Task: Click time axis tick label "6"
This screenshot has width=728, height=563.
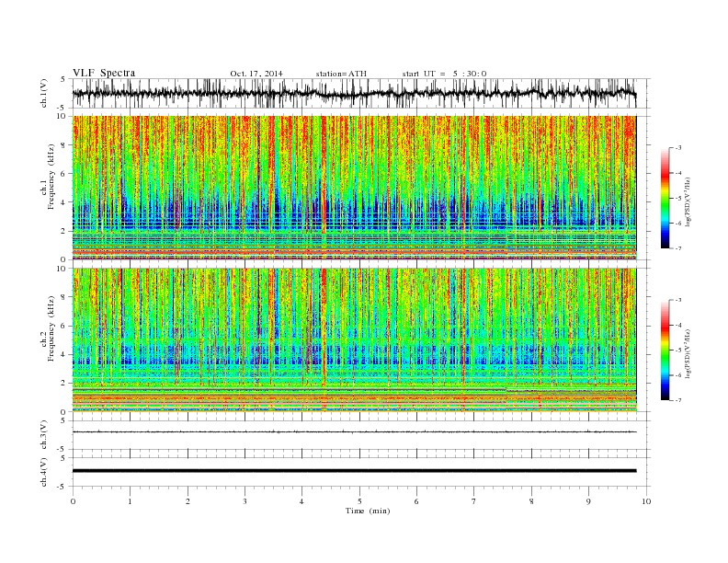Action: (x=416, y=501)
